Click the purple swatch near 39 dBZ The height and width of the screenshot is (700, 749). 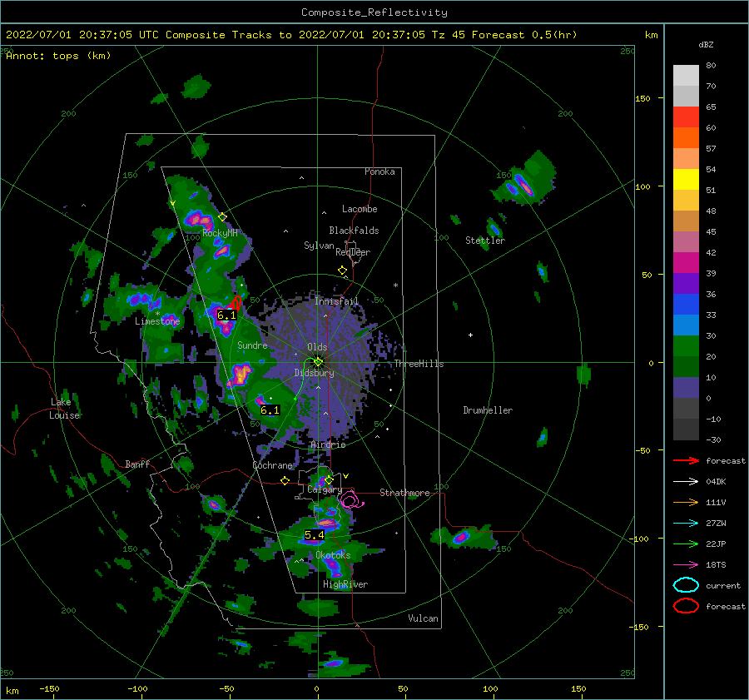pyautogui.click(x=686, y=283)
